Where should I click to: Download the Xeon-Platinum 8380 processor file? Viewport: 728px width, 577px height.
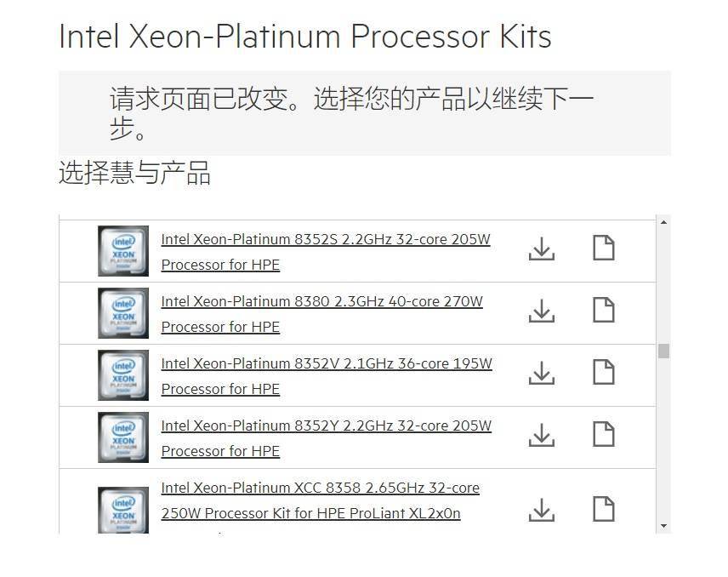coord(542,311)
